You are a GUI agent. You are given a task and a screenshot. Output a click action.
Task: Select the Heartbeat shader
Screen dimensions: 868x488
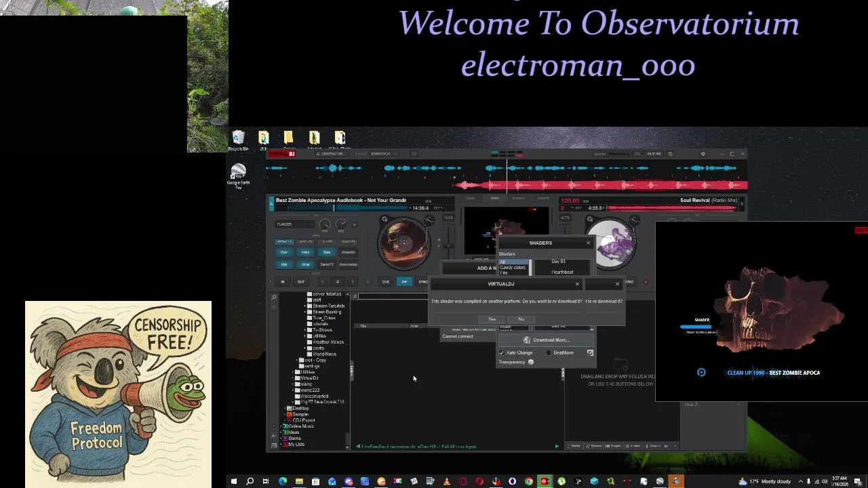coord(562,272)
